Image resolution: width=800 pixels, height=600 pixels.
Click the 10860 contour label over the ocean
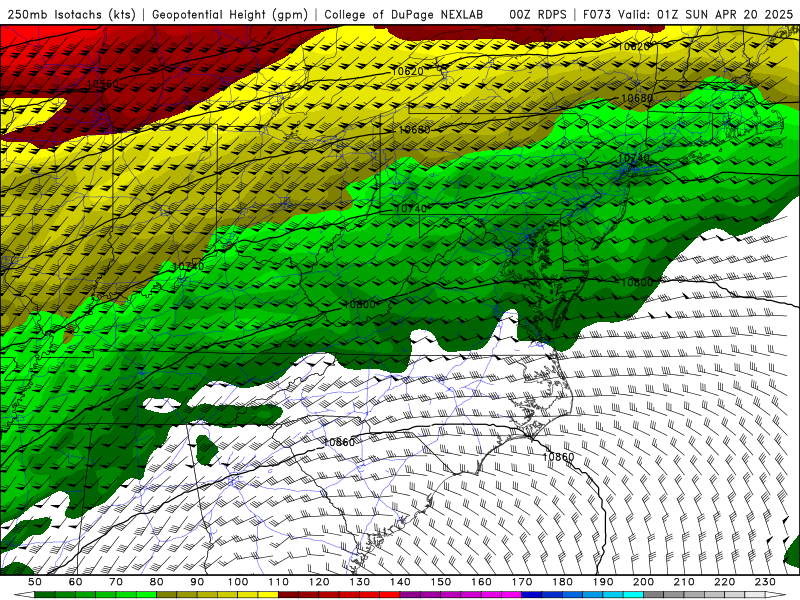tap(558, 457)
